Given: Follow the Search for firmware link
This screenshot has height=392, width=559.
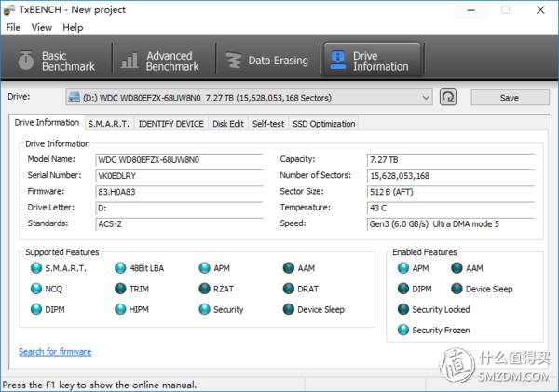Looking at the screenshot, I should click(55, 352).
